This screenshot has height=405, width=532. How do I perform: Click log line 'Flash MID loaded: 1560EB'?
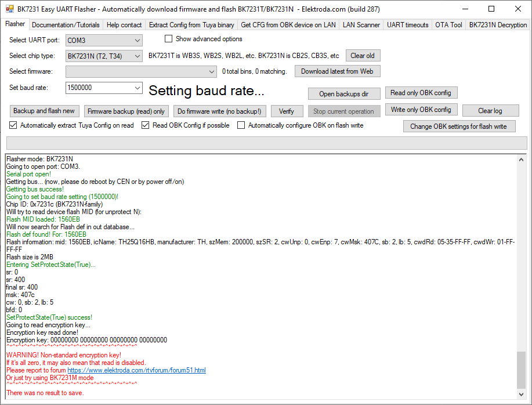(43, 219)
